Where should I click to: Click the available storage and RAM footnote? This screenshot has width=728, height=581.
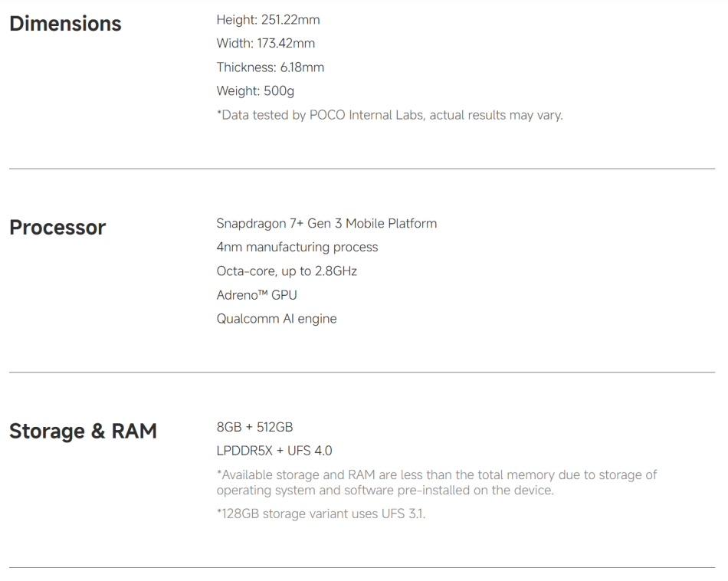click(437, 483)
